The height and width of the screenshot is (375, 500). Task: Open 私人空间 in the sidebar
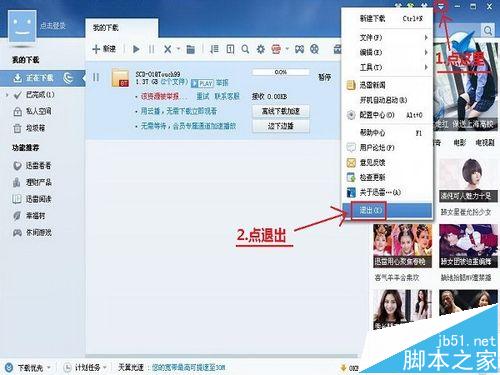coord(39,111)
